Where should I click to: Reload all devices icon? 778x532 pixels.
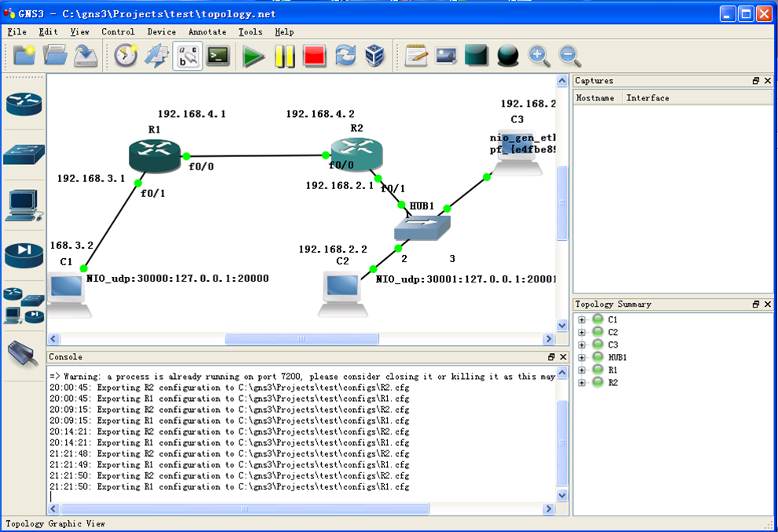pos(345,56)
